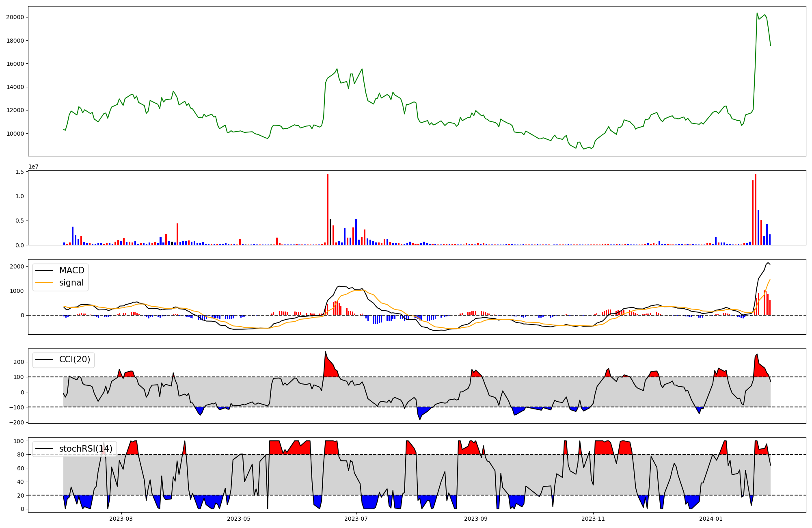Click the 2023-11 date axis label
Viewport: 812px width, 528px height.
point(593,519)
